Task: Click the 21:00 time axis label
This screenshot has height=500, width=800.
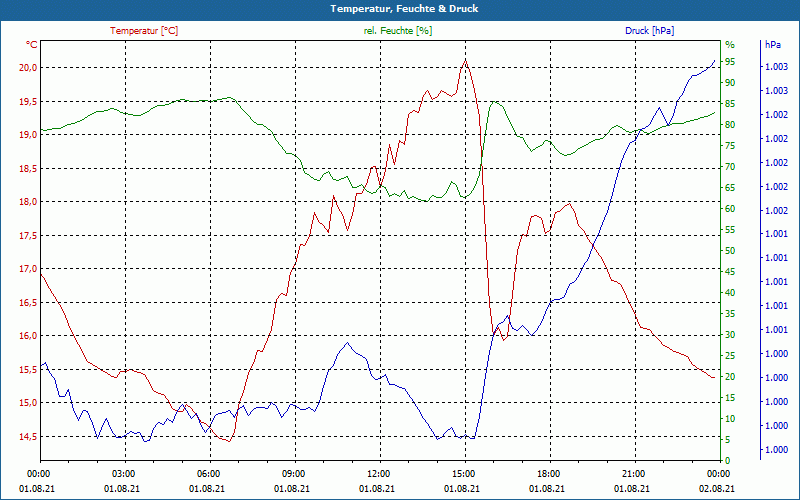Action: 635,474
